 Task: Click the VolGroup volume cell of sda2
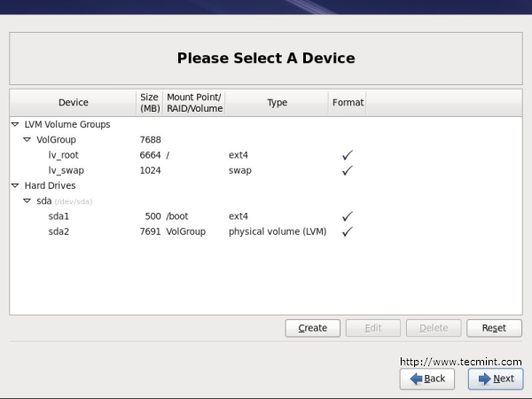tap(186, 231)
